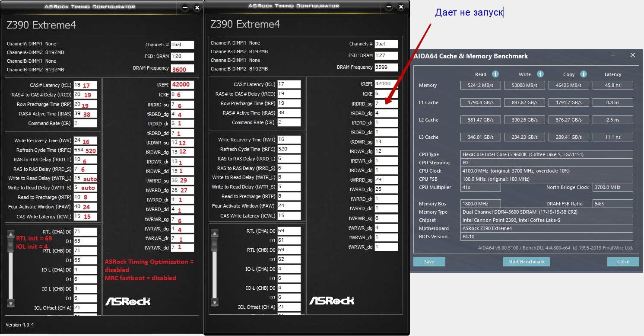Click tCL field in right Timing Configurator
The image size is (644, 336).
click(x=289, y=84)
